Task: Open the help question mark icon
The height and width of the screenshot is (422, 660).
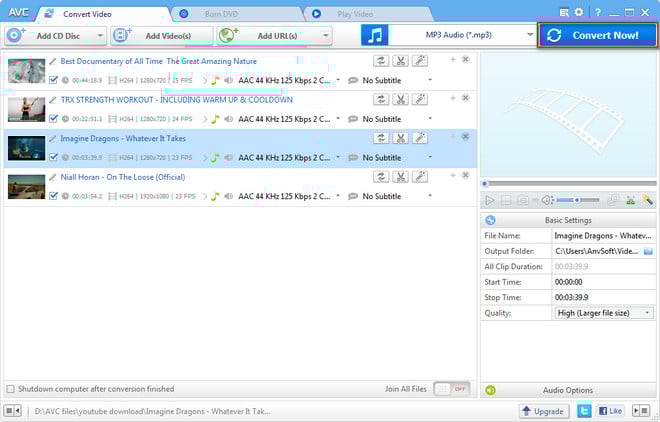Action: point(598,13)
